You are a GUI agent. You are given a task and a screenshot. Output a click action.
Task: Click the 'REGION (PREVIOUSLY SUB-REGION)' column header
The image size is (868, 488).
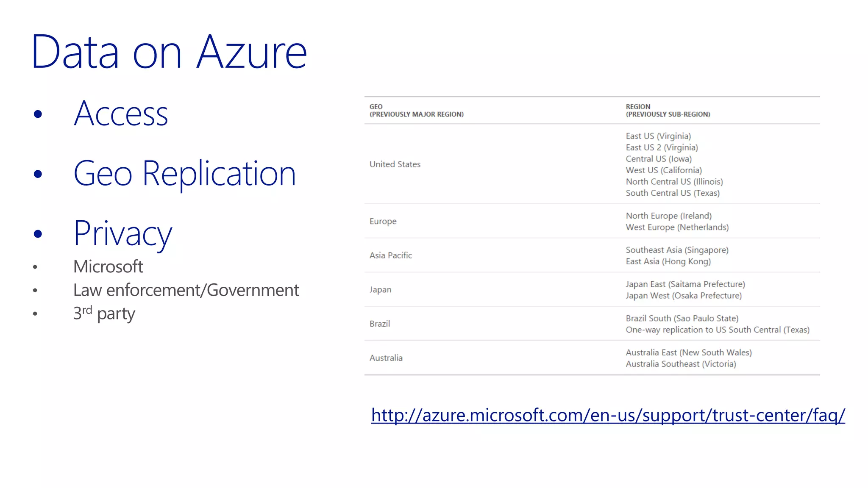(668, 111)
